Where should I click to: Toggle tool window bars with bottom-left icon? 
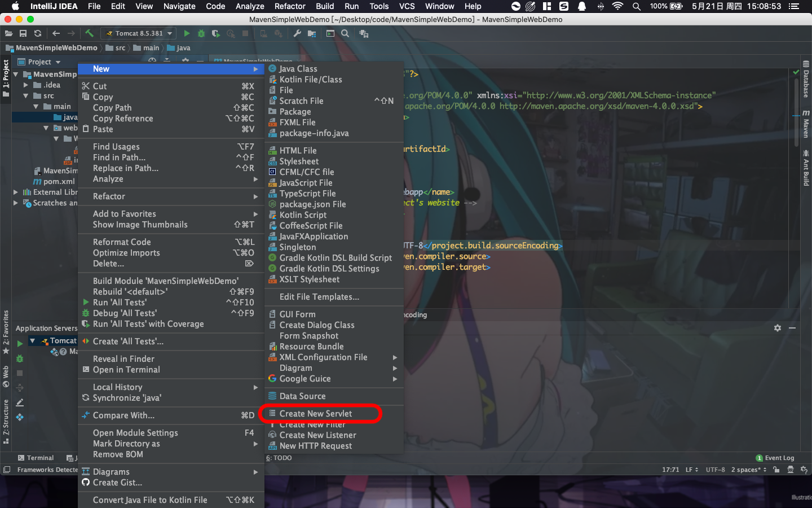7,470
